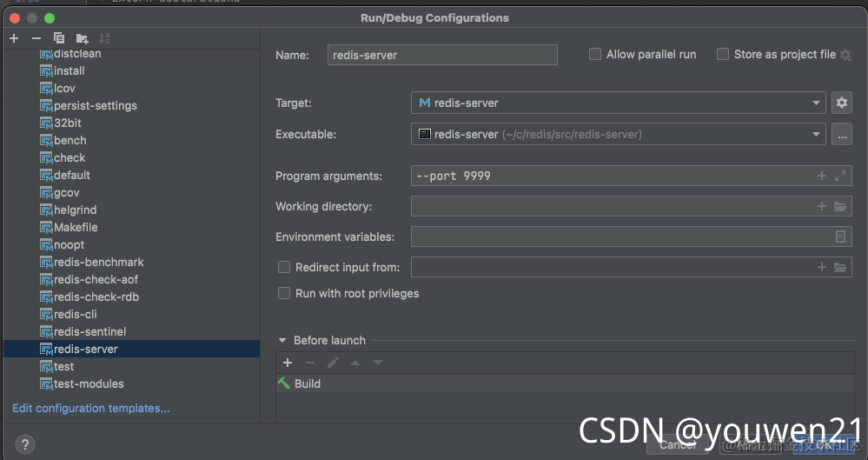
Task: Open the Target settings gear
Action: pos(841,103)
